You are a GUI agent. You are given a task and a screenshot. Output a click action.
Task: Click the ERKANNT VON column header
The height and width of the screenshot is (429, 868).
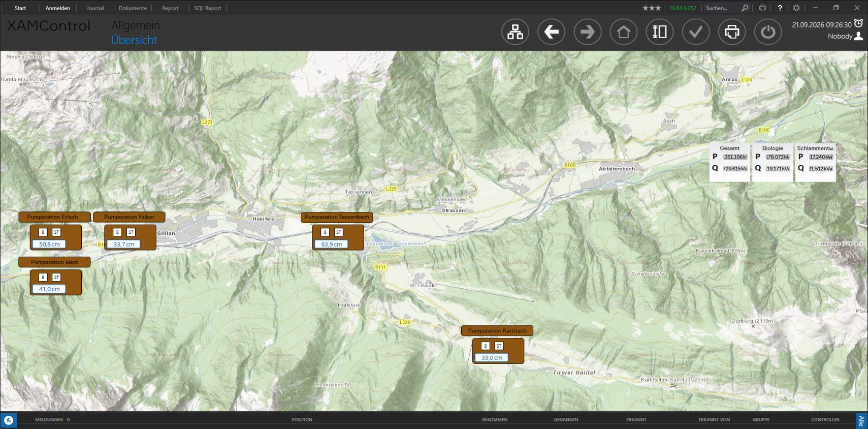point(714,420)
